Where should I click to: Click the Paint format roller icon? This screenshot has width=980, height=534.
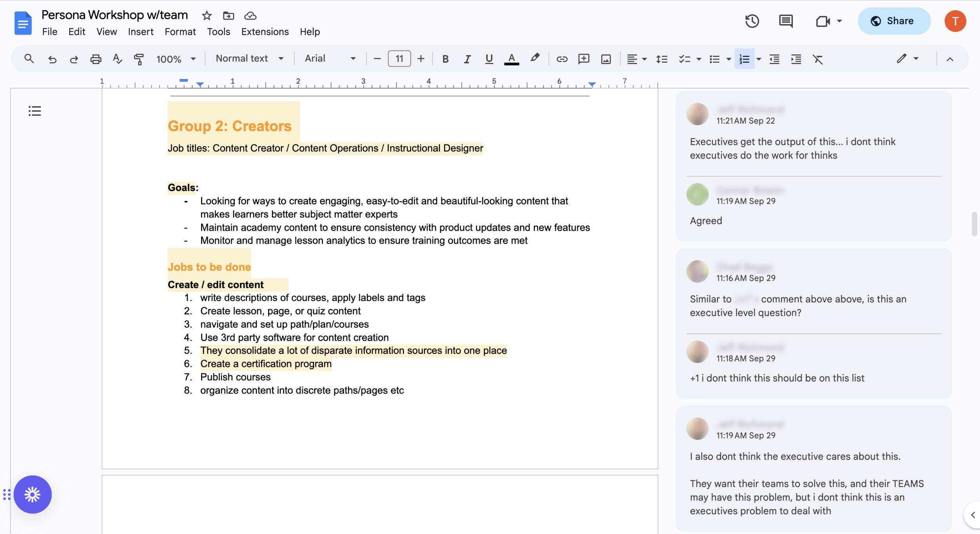pos(139,59)
